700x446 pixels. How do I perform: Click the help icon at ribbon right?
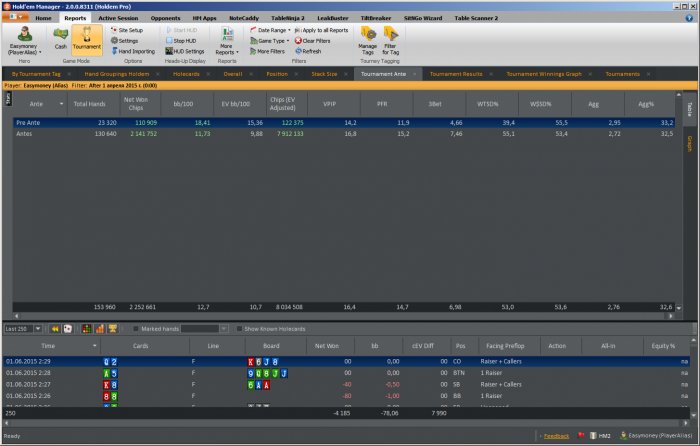click(689, 18)
